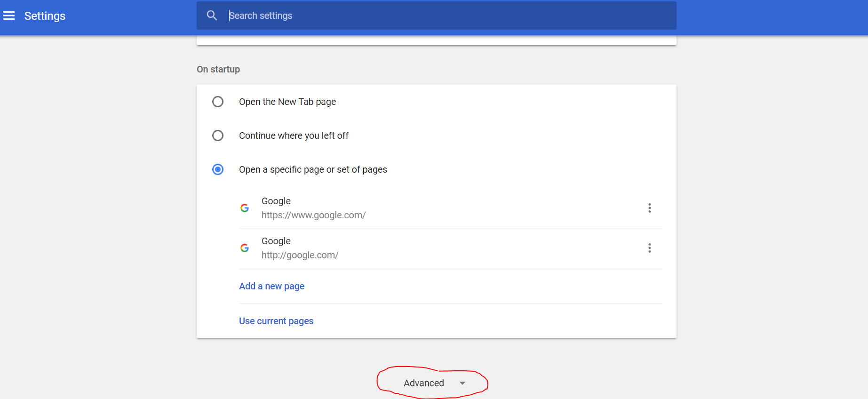The height and width of the screenshot is (399, 868).
Task: Click the Google title above https://www.google.com/
Action: [276, 201]
